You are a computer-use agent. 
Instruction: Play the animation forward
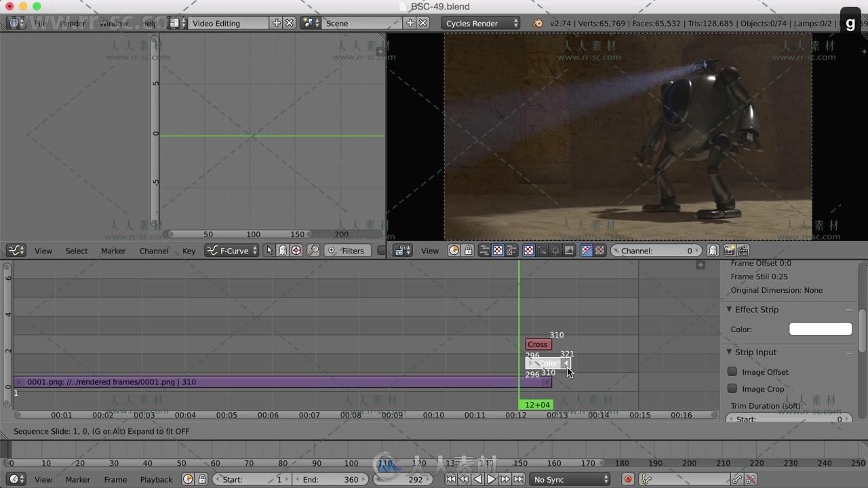pyautogui.click(x=492, y=479)
